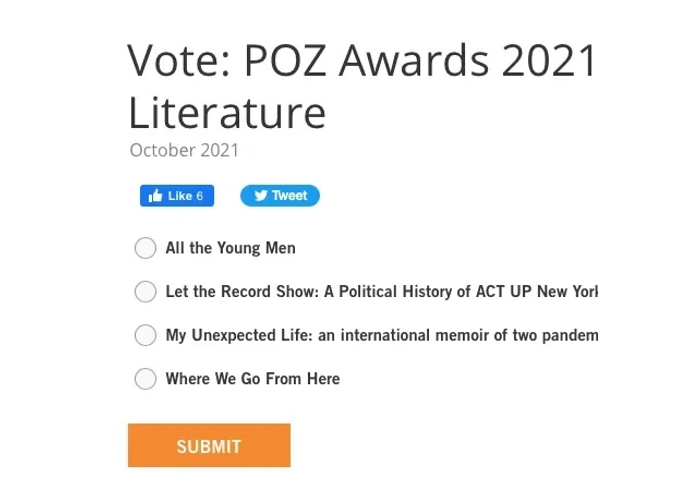
Task: Click the word "Vote:" in the title
Action: [179, 61]
